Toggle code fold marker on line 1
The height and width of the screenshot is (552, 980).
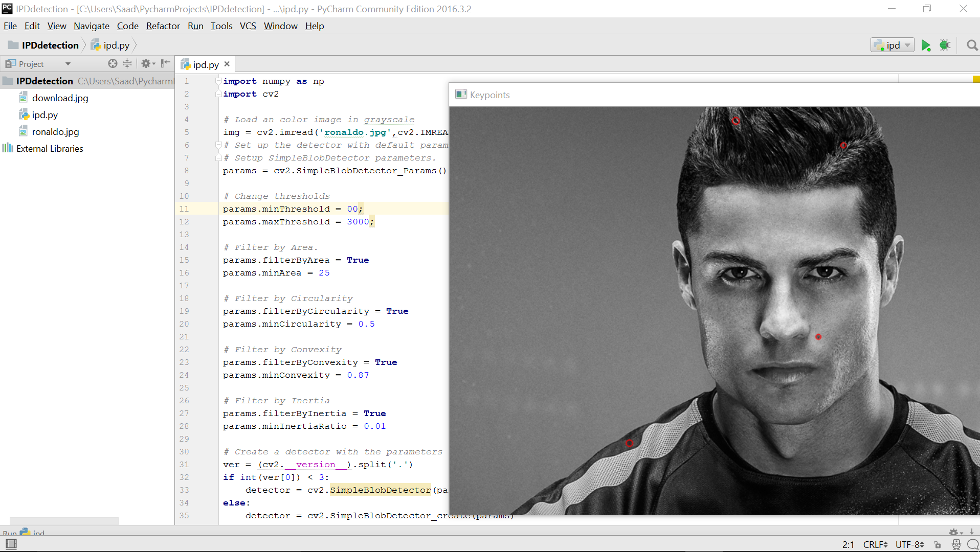click(x=218, y=81)
